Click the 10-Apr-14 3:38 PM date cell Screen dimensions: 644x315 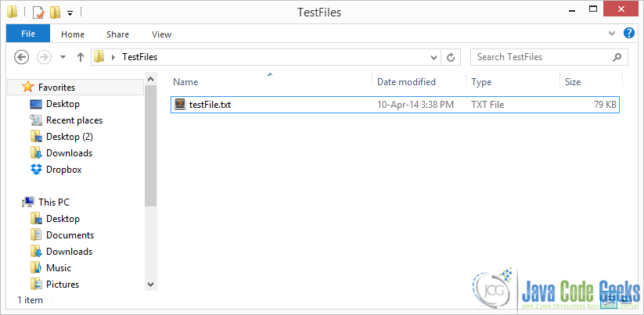416,105
